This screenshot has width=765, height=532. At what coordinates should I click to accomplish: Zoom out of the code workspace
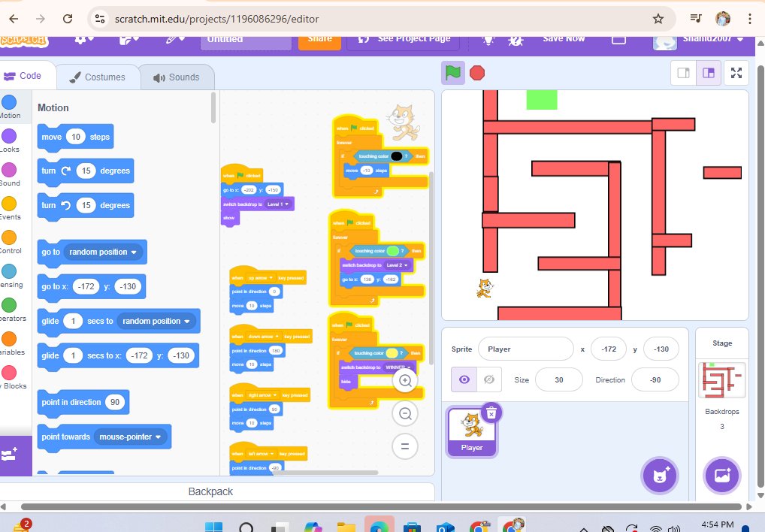tap(405, 414)
